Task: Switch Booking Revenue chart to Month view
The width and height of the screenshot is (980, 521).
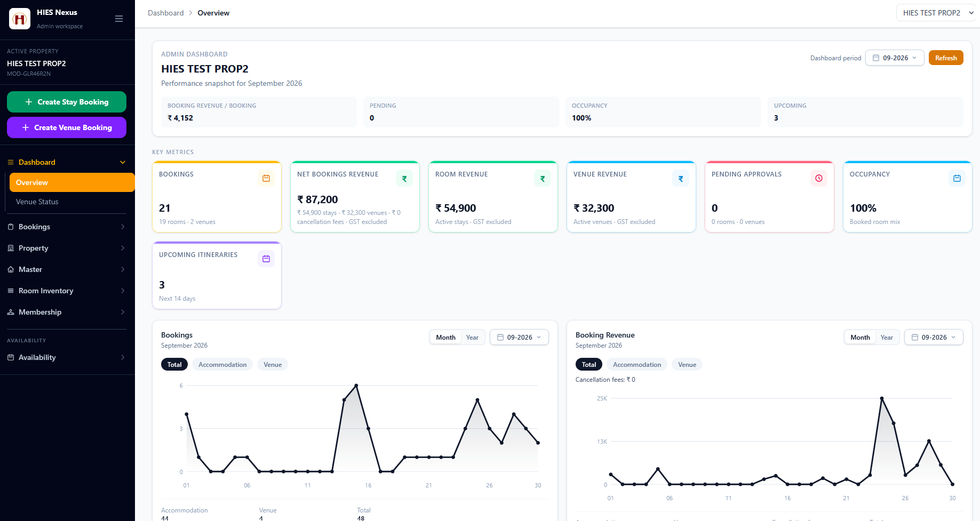Action: [860, 337]
